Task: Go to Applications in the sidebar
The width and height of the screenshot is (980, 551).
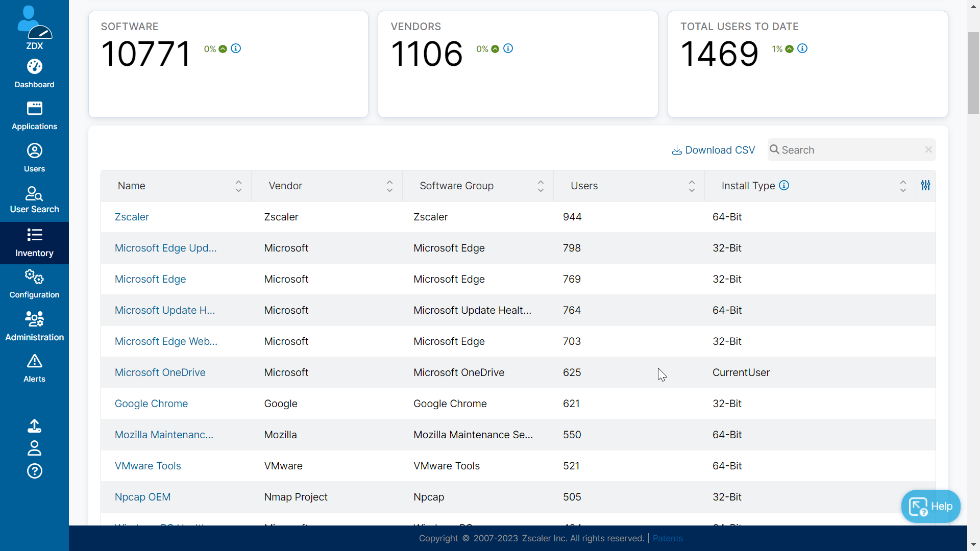Action: [x=34, y=116]
